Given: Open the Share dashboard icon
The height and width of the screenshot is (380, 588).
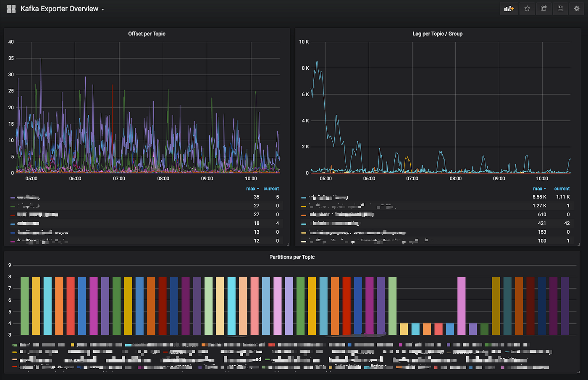Looking at the screenshot, I should (x=543, y=8).
